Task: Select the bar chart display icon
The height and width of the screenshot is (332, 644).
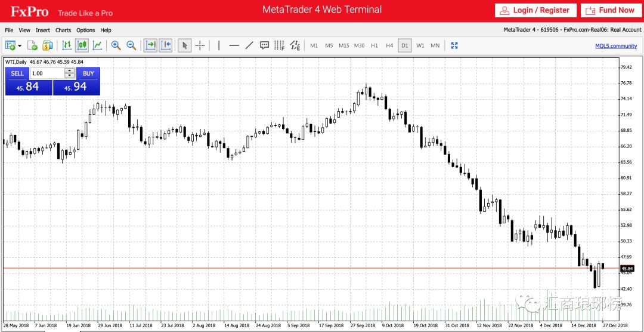Action: click(x=67, y=45)
